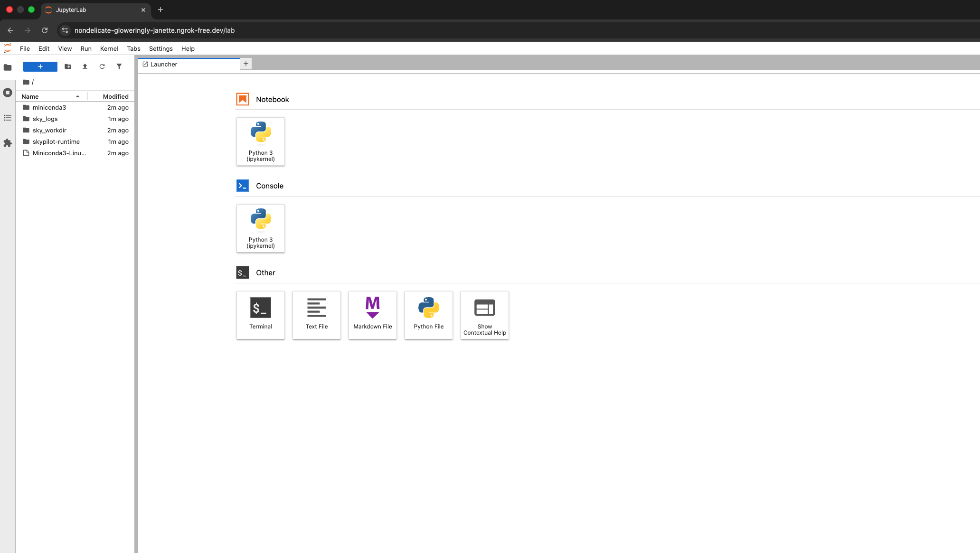
Task: Select the Launcher tab
Action: [x=164, y=64]
